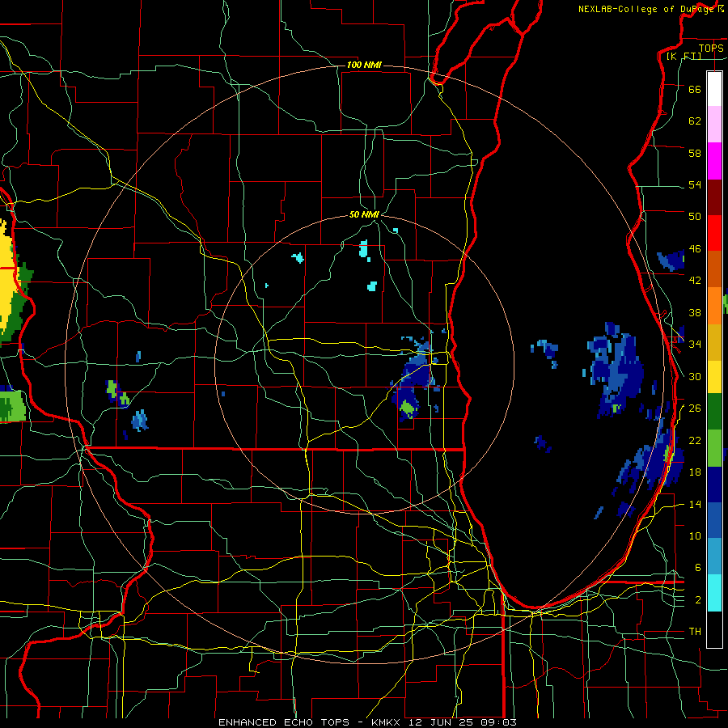
Task: Click the "58" legend value
Action: coord(695,153)
